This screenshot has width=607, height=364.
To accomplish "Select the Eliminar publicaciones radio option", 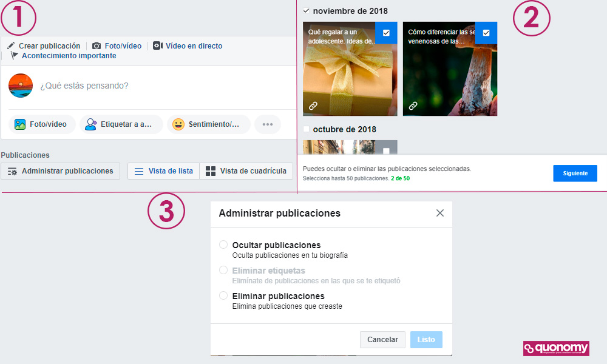I will point(223,295).
